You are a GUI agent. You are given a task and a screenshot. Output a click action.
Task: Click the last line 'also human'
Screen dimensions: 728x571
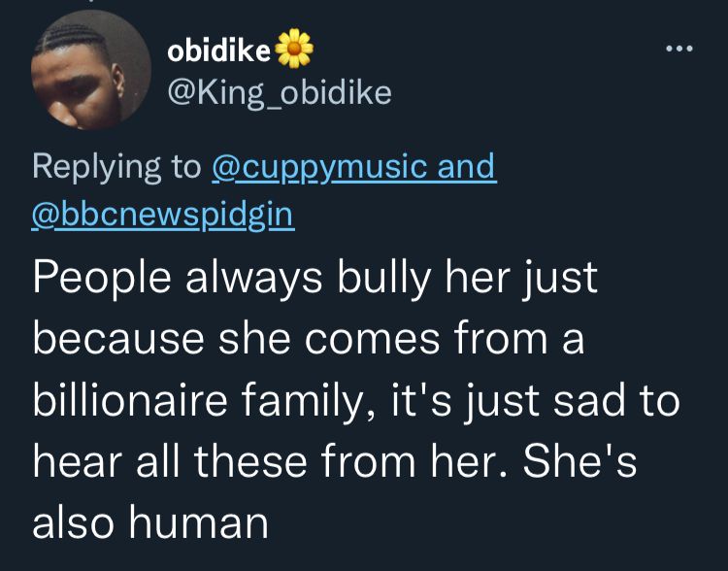pos(150,522)
